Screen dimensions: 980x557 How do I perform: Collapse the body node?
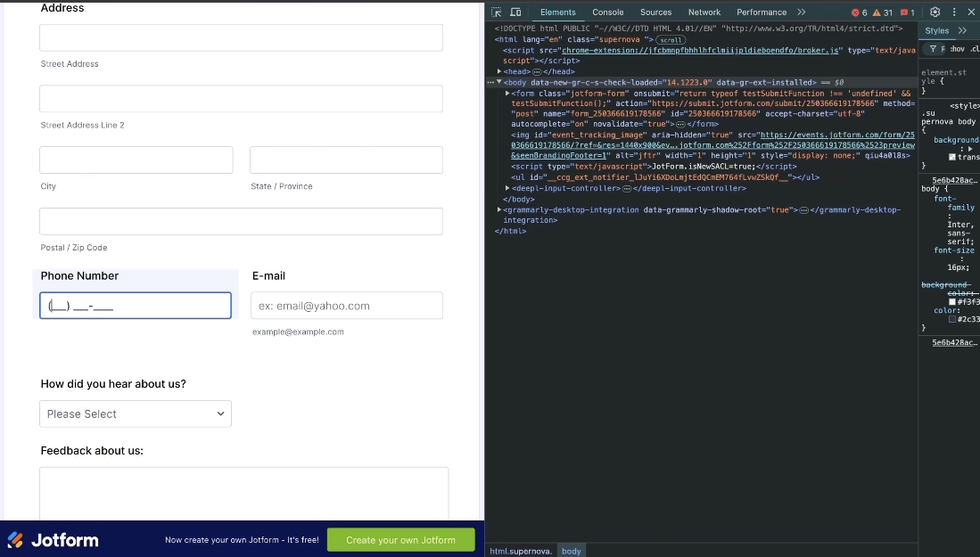pos(498,82)
